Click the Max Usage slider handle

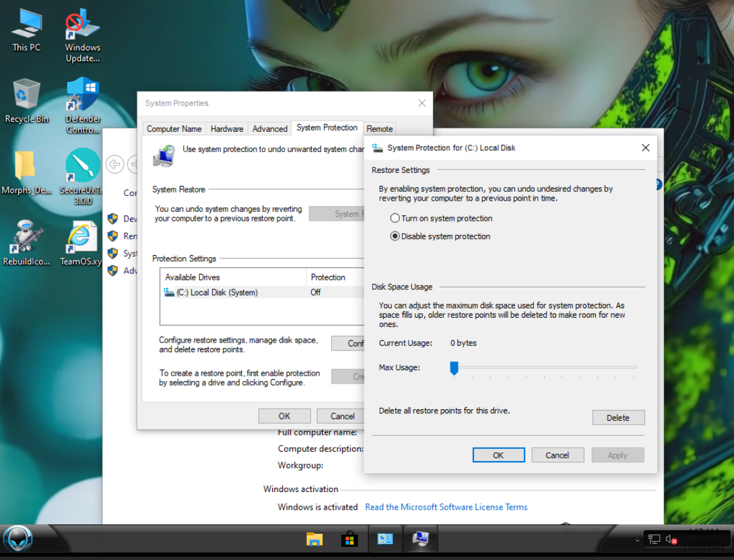(x=454, y=367)
